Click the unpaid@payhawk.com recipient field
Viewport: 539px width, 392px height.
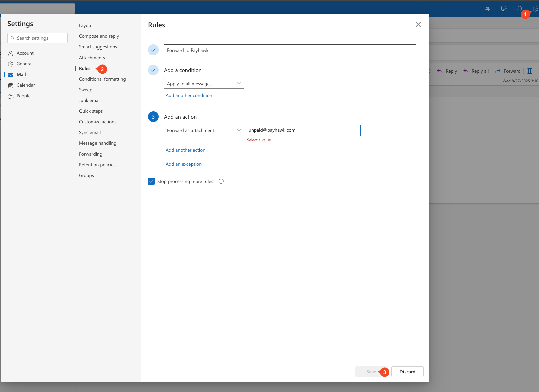coord(304,130)
